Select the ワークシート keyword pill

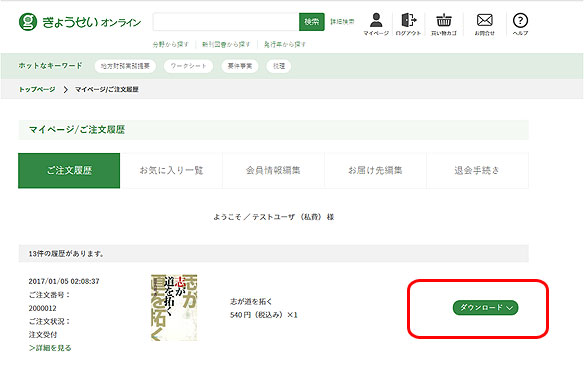click(188, 66)
